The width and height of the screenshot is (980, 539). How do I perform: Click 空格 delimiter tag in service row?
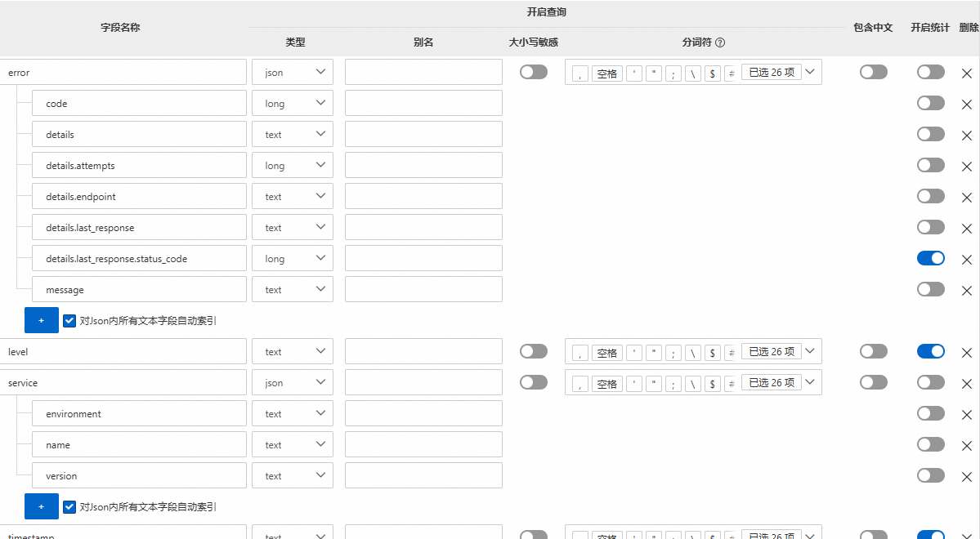tap(606, 384)
